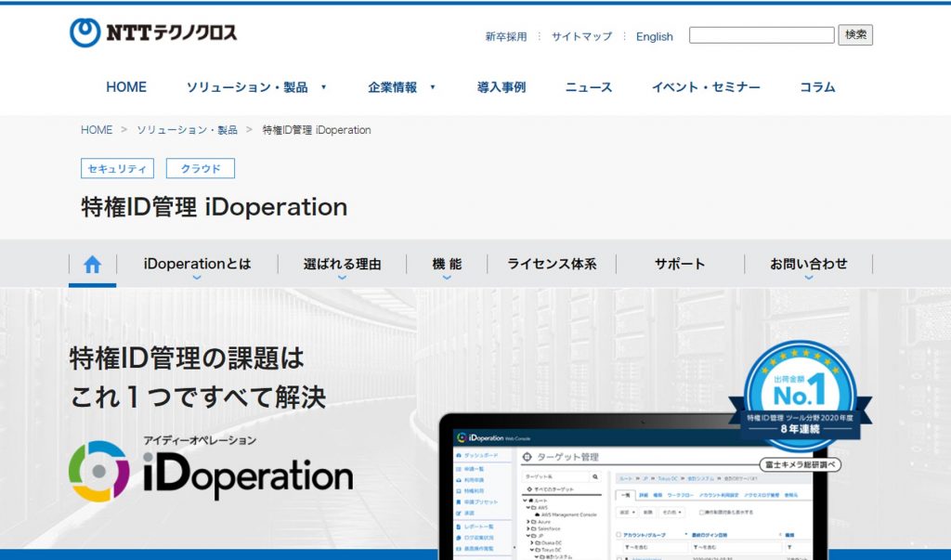
Task: Click the iDoperation colorful ring logo
Action: pyautogui.click(x=99, y=471)
